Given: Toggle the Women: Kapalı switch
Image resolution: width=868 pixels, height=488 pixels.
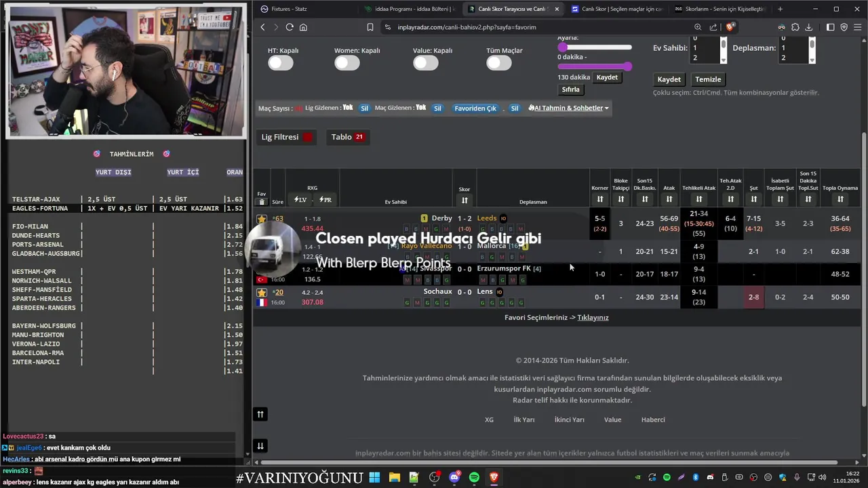Looking at the screenshot, I should pos(347,63).
